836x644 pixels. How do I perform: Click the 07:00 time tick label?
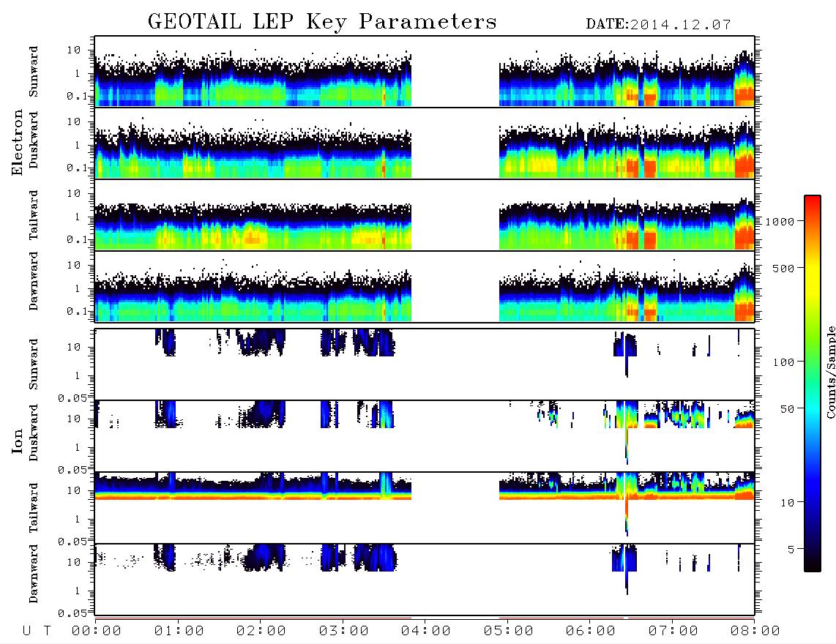point(673,632)
